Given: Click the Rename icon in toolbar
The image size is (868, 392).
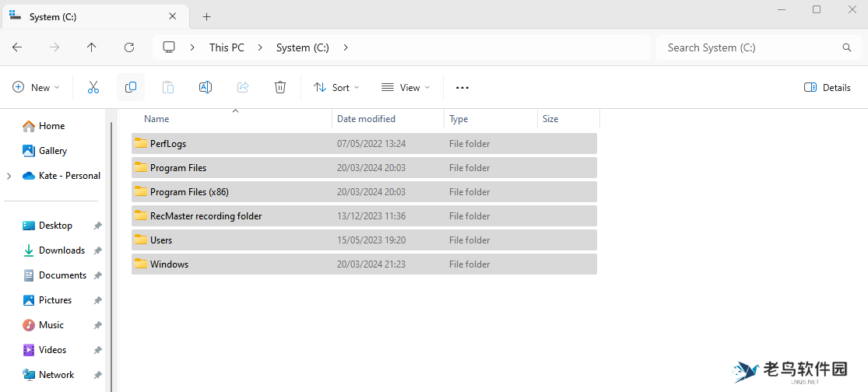Looking at the screenshot, I should [x=206, y=88].
